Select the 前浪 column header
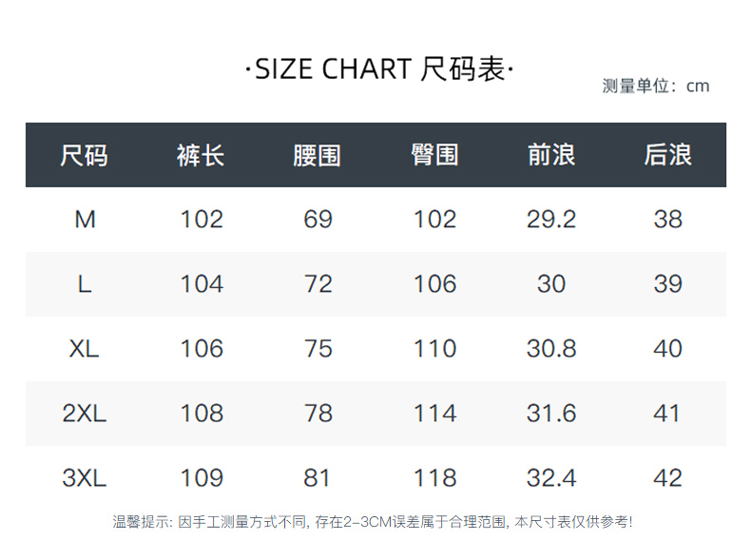 point(551,155)
